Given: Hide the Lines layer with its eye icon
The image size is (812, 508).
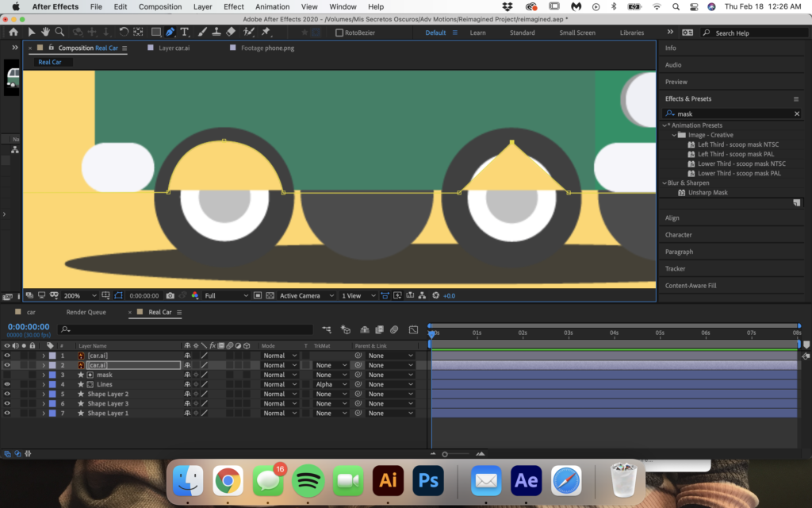Looking at the screenshot, I should click(7, 384).
